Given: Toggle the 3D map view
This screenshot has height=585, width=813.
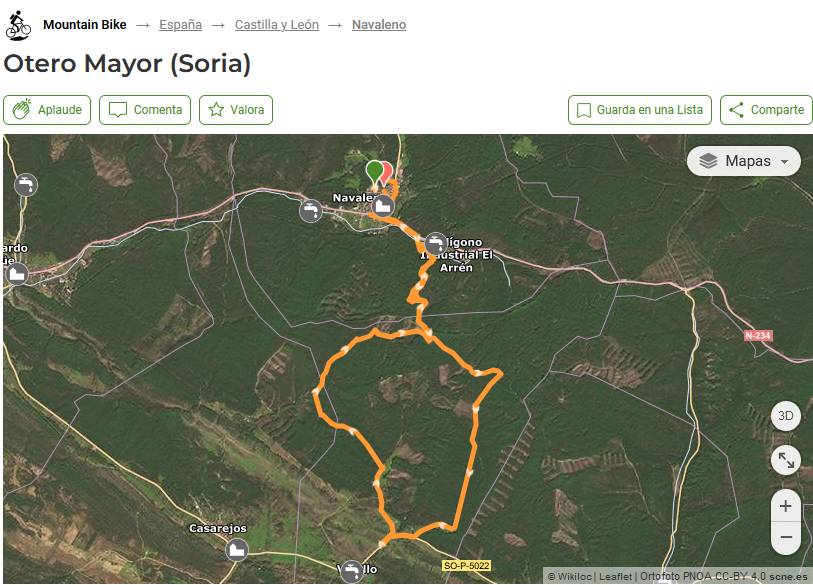Looking at the screenshot, I should pos(785,416).
